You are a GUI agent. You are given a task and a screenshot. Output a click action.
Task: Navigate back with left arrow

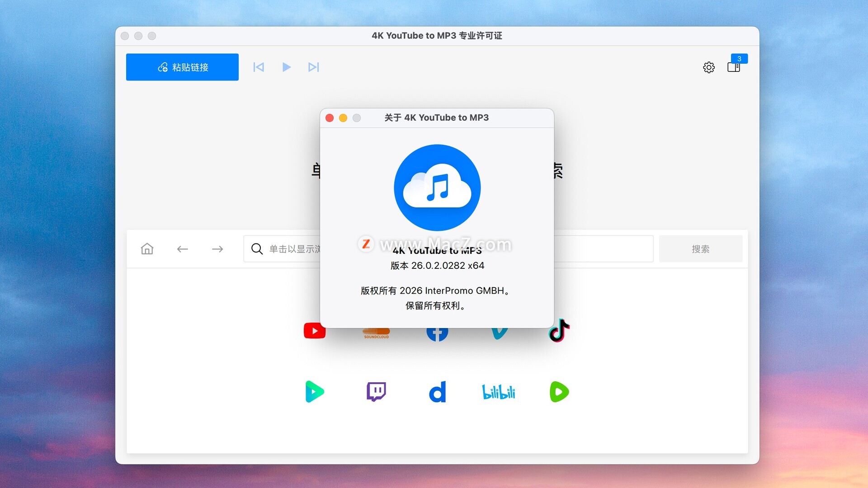(182, 249)
